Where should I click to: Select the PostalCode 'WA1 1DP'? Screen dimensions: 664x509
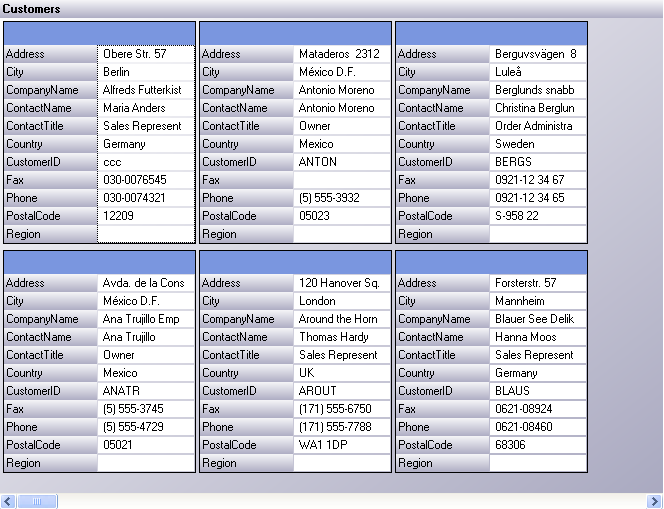tap(342, 445)
